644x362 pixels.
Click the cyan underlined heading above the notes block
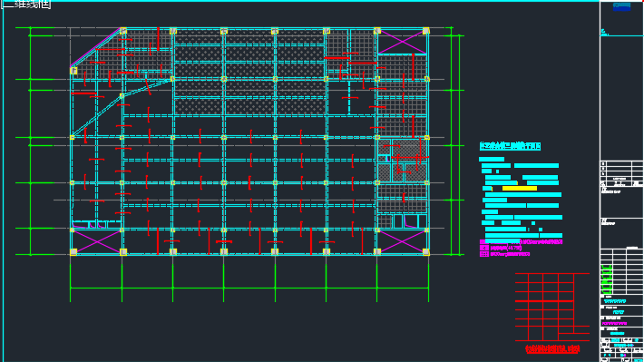[510, 146]
